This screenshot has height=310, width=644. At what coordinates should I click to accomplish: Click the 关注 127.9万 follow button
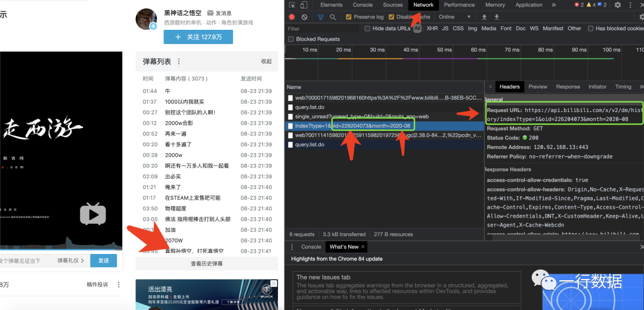tap(198, 37)
